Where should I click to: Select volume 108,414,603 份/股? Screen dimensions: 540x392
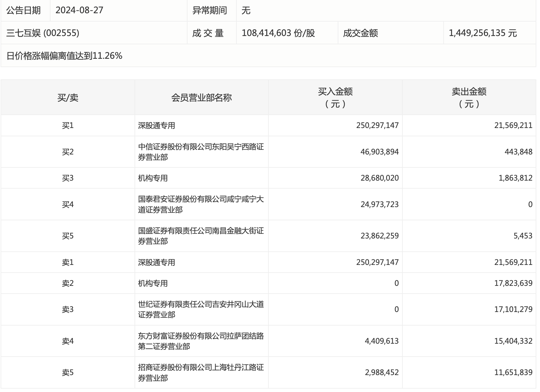click(x=278, y=33)
